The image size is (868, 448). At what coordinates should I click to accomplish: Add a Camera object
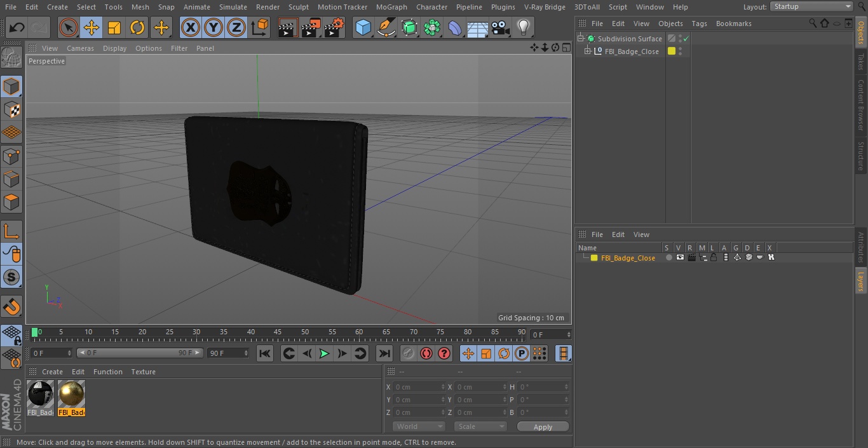pyautogui.click(x=501, y=27)
